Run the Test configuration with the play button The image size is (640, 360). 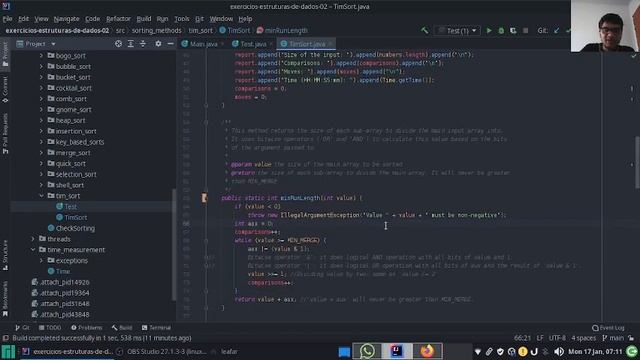point(489,31)
